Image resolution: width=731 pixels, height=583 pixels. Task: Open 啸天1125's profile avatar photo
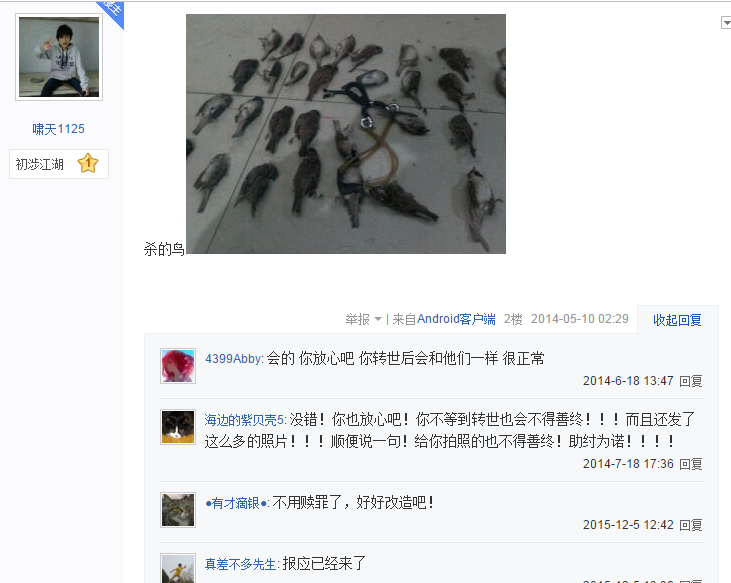click(x=59, y=57)
